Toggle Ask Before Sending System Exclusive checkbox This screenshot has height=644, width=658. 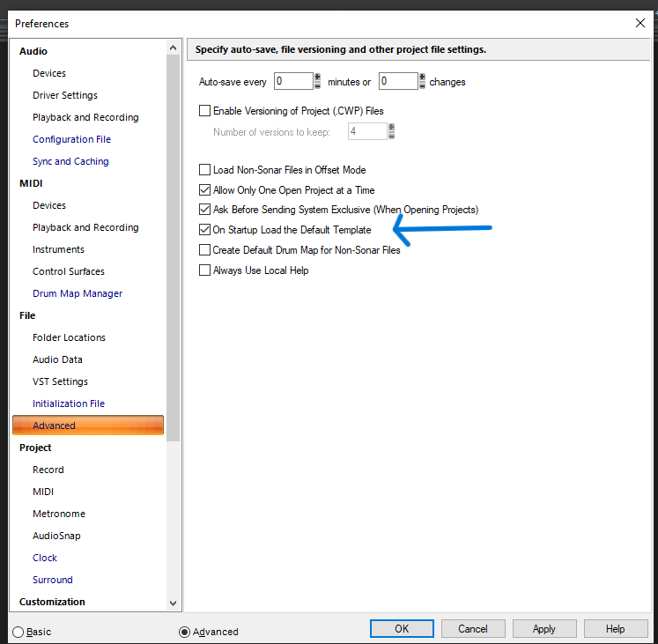coord(204,209)
